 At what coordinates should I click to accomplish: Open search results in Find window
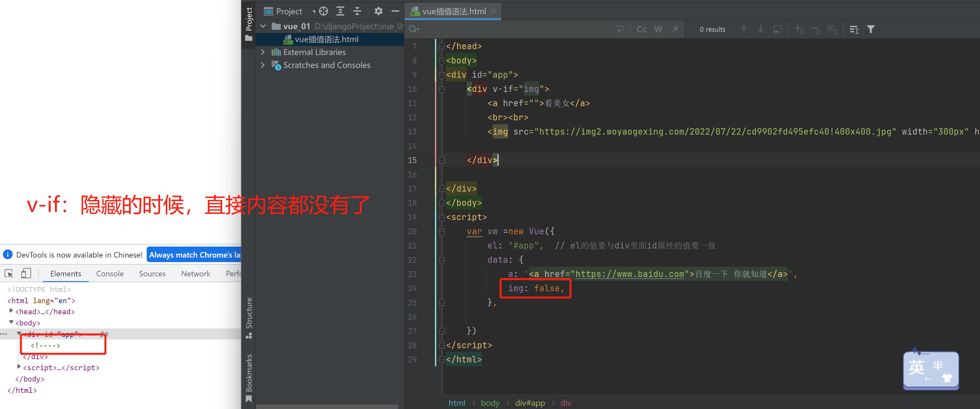[x=778, y=29]
